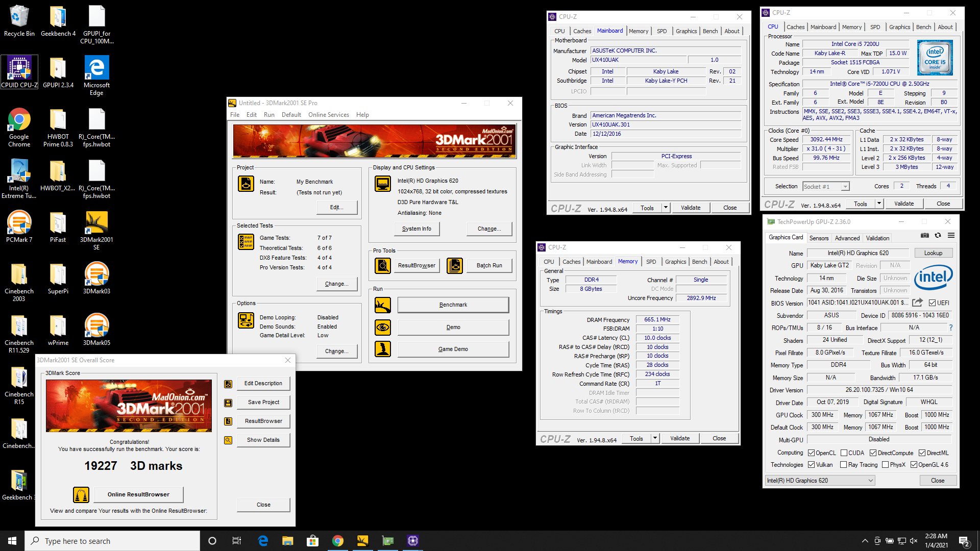Click the Save Project floppy icon

pos(228,403)
